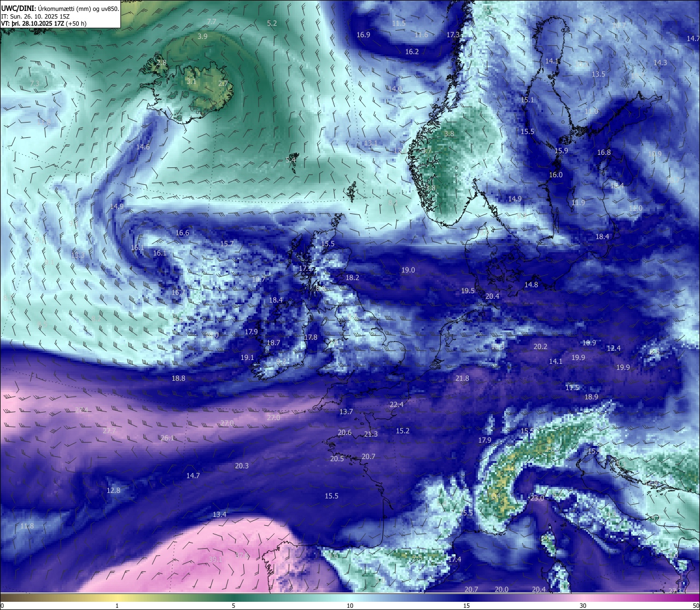
Task: Click the 14.6 value label
Action: [143, 147]
